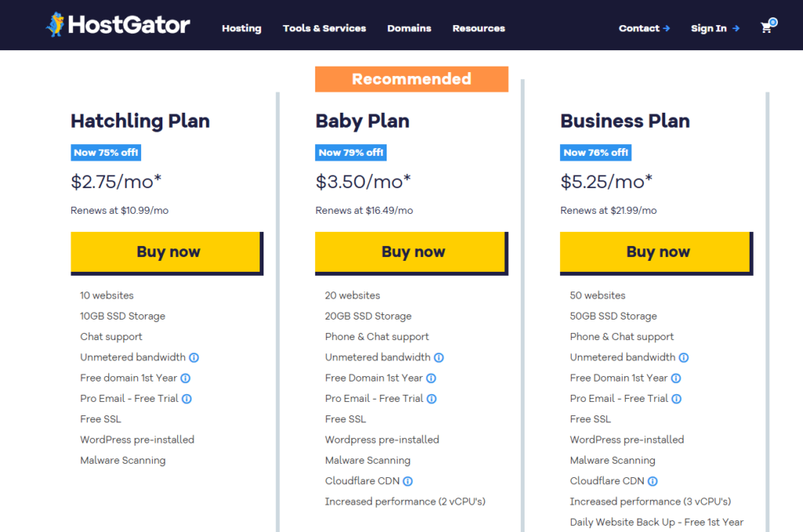Buy the Baby Plan now
This screenshot has width=803, height=532.
point(412,253)
